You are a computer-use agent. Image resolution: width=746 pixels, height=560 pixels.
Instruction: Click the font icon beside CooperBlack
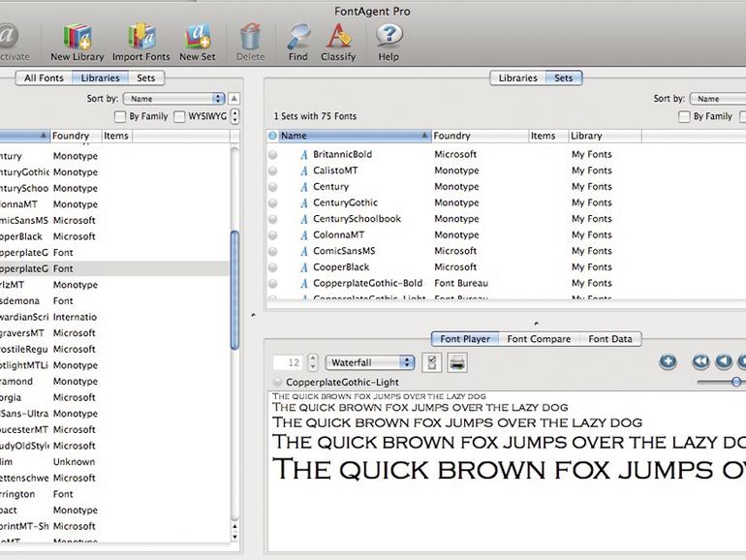304,267
